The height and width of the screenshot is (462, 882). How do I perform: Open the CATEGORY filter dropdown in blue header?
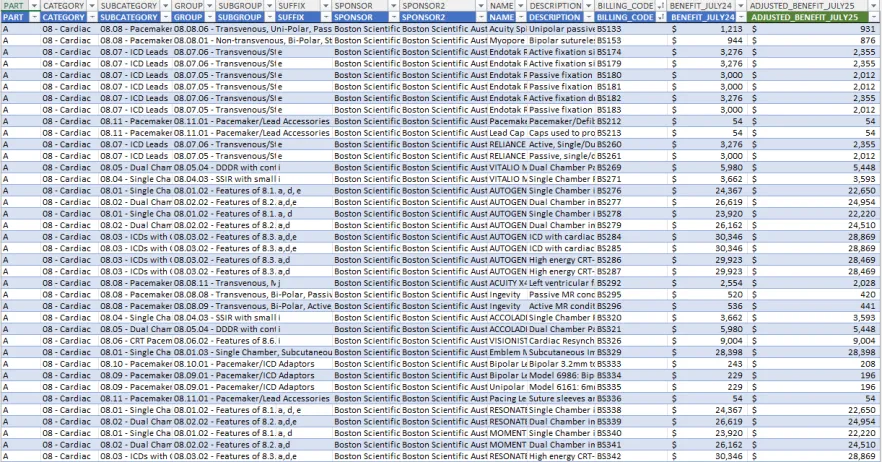point(92,17)
